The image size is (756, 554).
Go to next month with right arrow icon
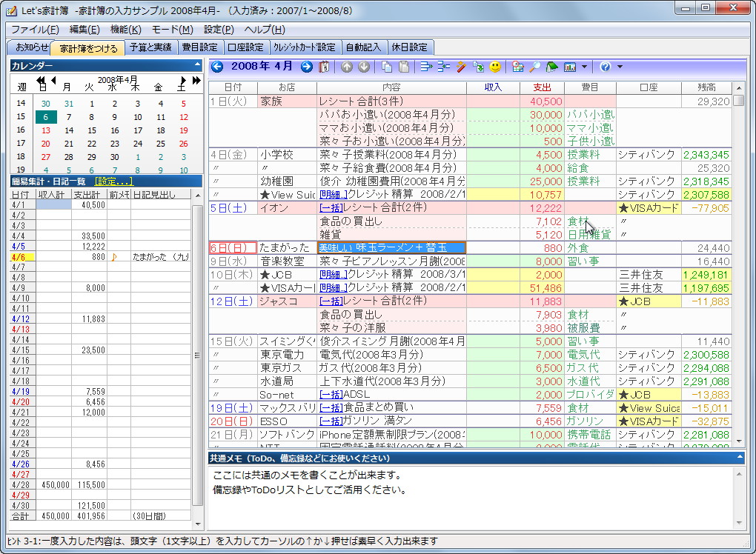(x=306, y=67)
